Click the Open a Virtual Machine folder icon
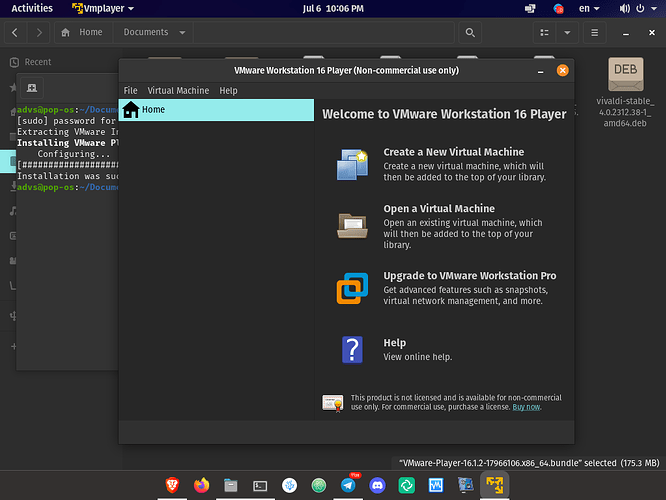Viewport: 666px width, 500px height. (x=352, y=226)
